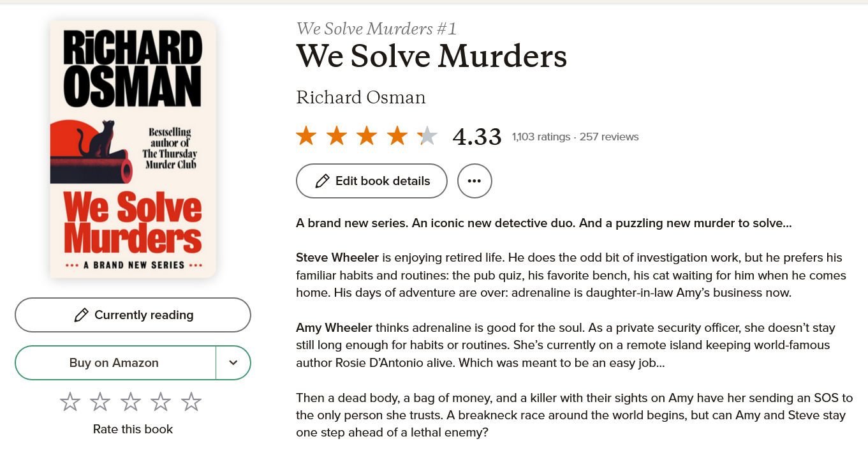Select the author name Richard Osman
Viewport: 868px width, 455px height.
[x=360, y=97]
